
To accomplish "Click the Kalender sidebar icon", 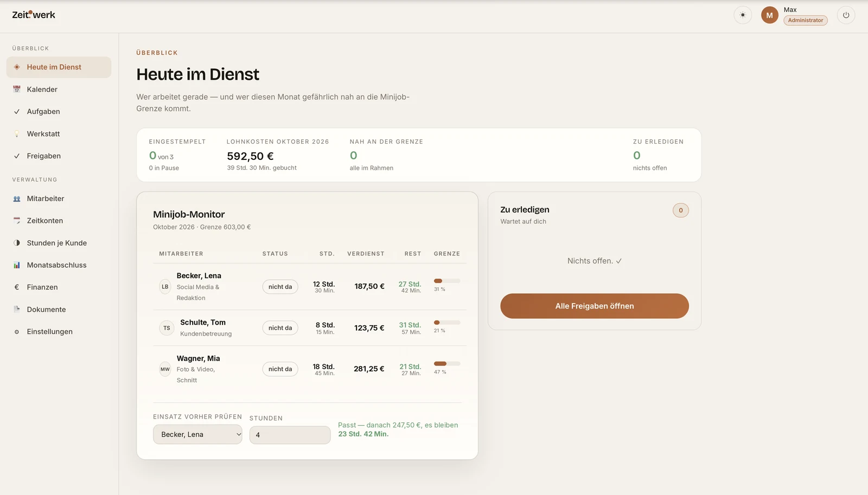I will click(x=17, y=89).
